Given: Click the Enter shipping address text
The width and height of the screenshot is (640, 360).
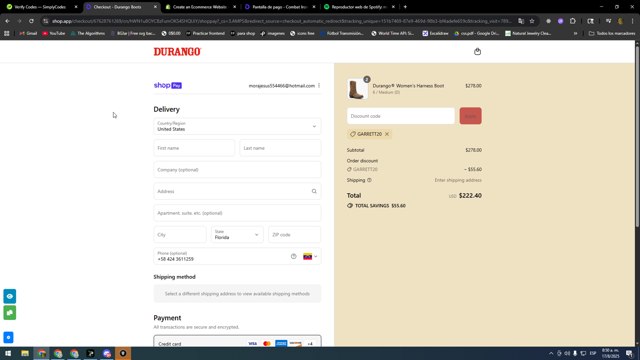Looking at the screenshot, I should coord(458,180).
